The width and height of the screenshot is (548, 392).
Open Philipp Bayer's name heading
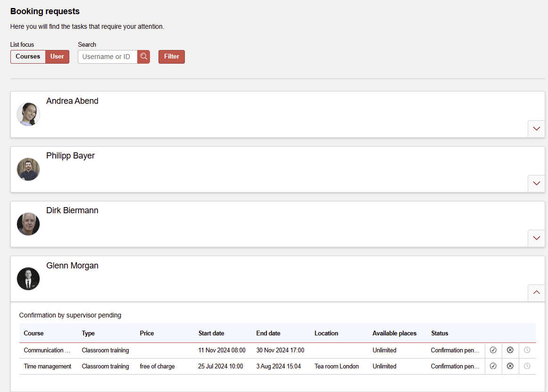(x=70, y=156)
